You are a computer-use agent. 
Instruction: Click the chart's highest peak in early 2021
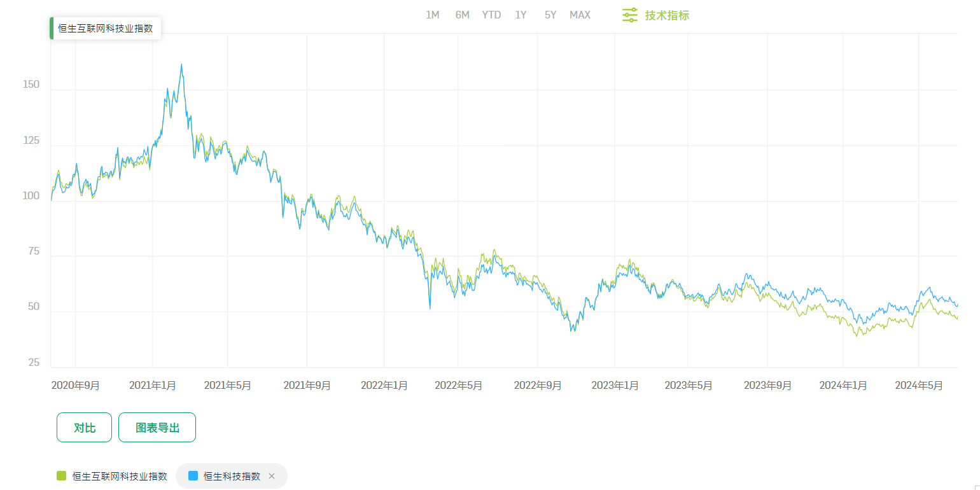point(181,64)
